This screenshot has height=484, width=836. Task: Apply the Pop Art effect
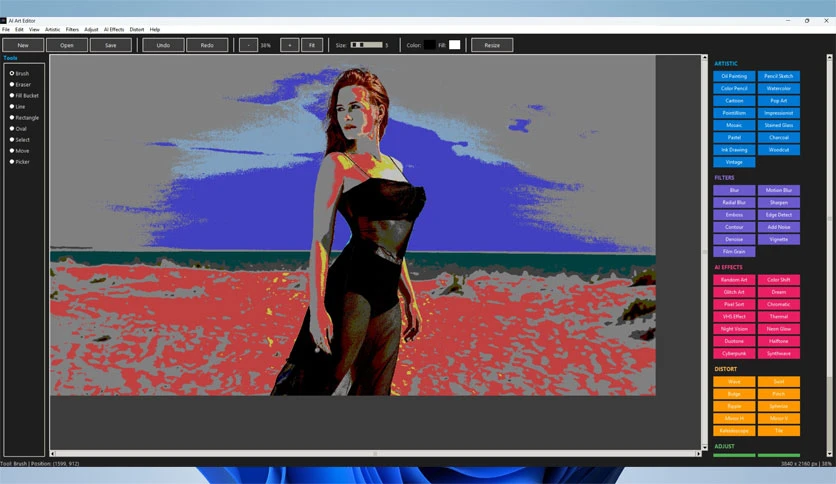pyautogui.click(x=778, y=101)
